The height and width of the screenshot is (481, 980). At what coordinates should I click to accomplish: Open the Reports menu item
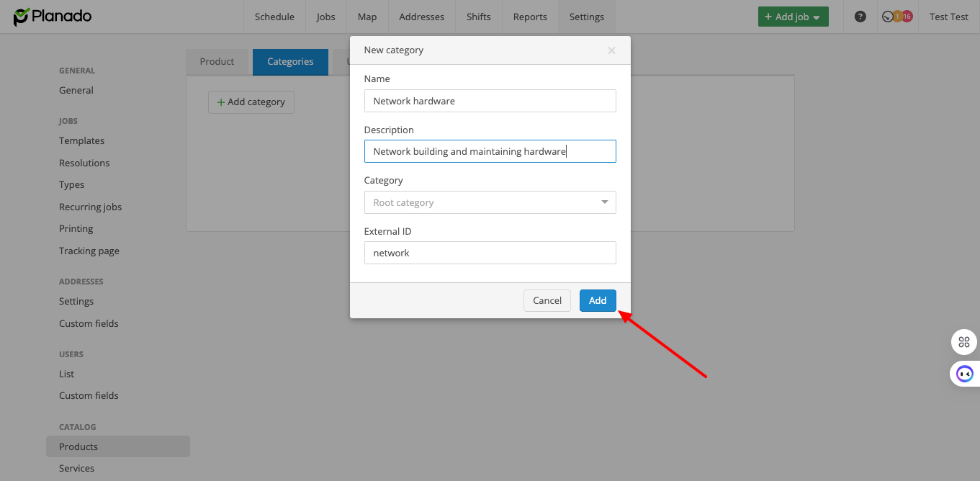click(x=530, y=17)
